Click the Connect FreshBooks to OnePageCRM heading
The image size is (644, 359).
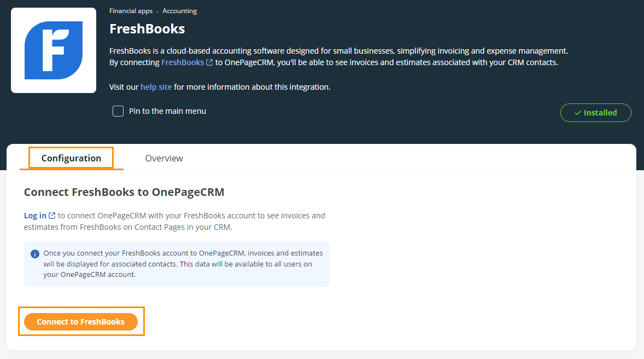[124, 192]
